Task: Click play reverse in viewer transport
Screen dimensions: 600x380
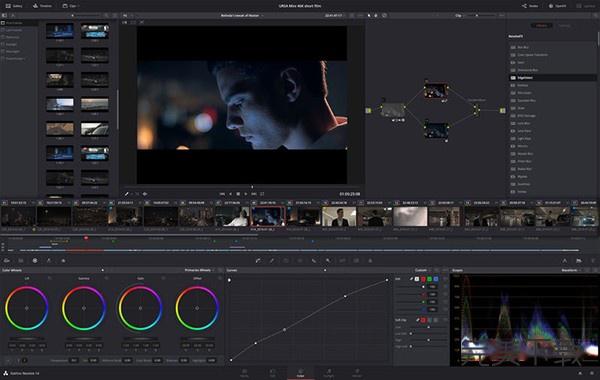Action: pyautogui.click(x=230, y=194)
